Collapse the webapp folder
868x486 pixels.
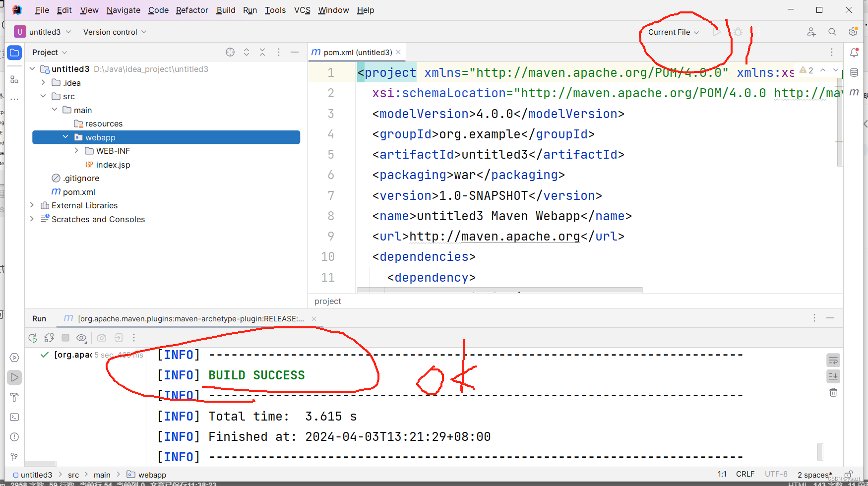tap(65, 137)
